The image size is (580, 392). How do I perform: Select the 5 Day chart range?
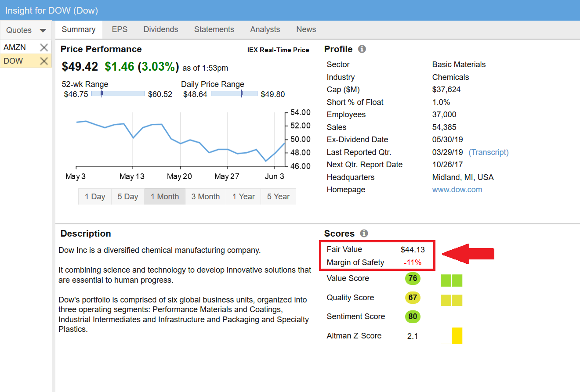point(128,197)
